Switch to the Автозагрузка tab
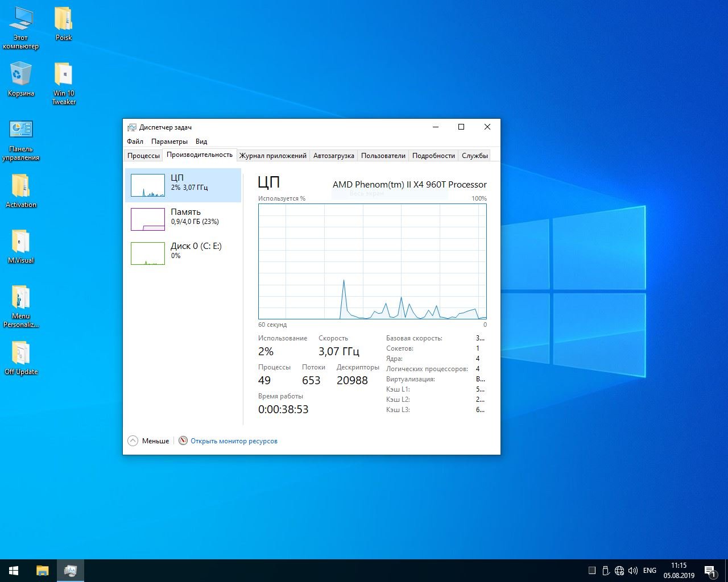728x582 pixels. 333,156
